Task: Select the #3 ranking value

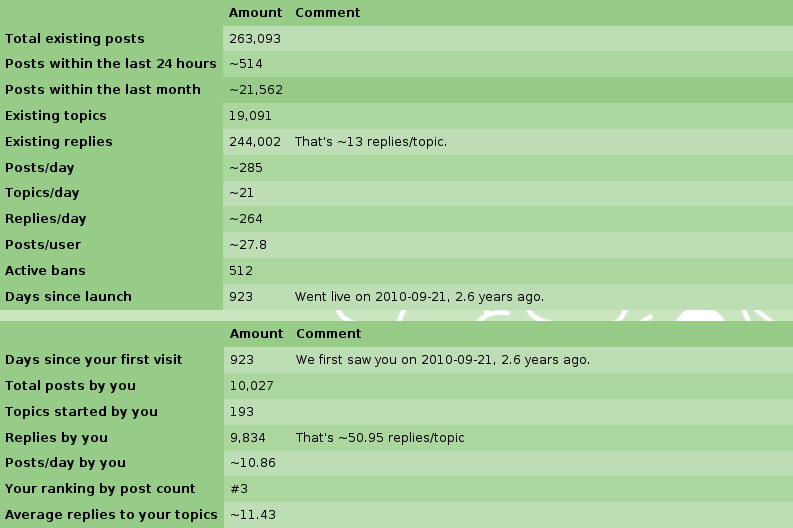Action: point(239,489)
